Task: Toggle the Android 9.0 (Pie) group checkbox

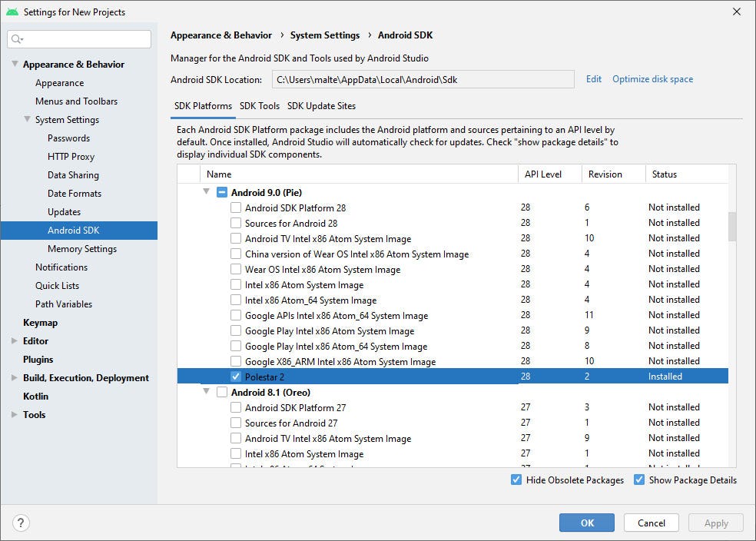Action: tap(222, 192)
